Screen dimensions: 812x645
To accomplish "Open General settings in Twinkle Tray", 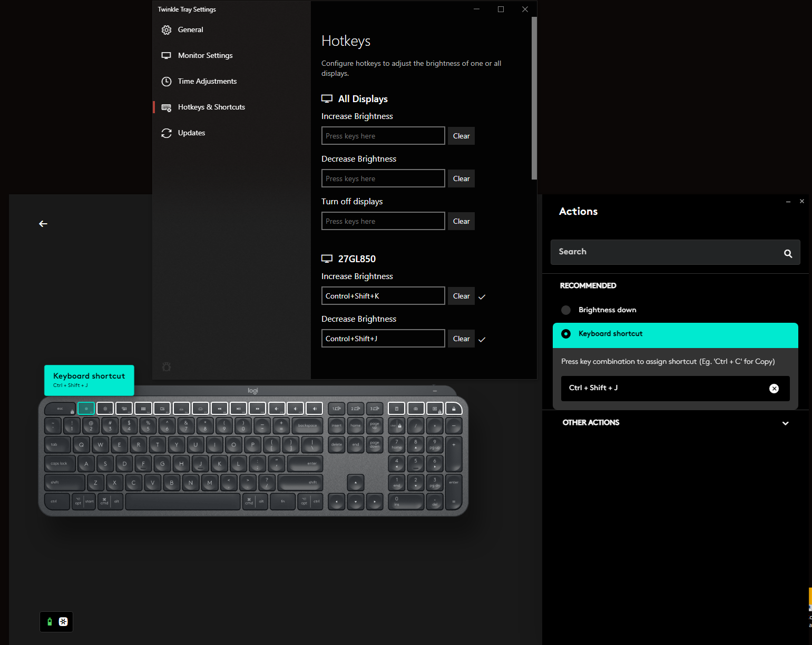I will click(232, 29).
